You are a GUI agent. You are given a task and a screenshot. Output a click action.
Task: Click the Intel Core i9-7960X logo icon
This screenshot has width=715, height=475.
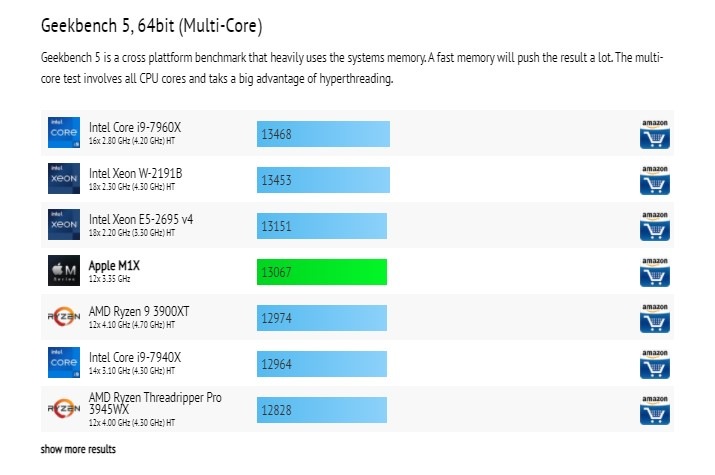click(64, 133)
